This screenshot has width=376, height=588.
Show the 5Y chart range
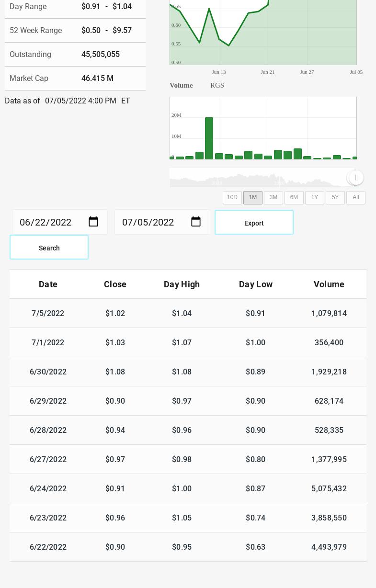coord(335,198)
